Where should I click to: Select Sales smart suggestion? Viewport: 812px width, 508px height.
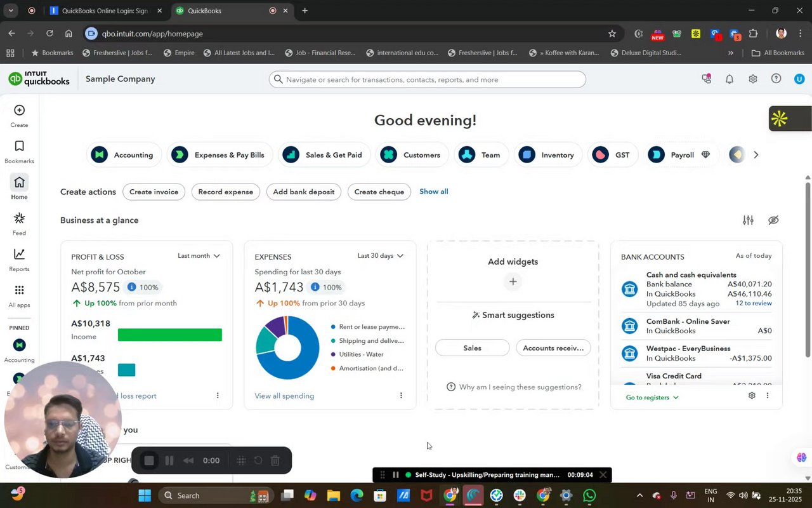pyautogui.click(x=472, y=348)
